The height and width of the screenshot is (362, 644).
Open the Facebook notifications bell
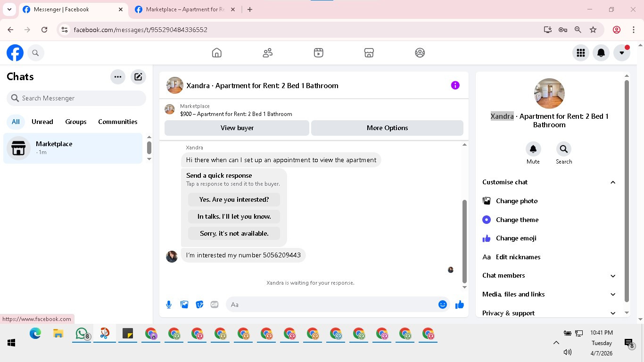click(x=601, y=53)
